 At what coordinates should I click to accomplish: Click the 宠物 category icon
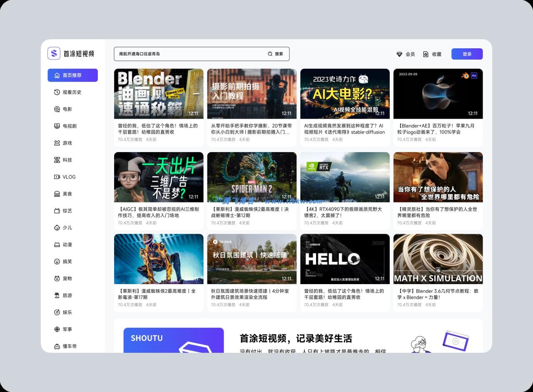tap(57, 278)
